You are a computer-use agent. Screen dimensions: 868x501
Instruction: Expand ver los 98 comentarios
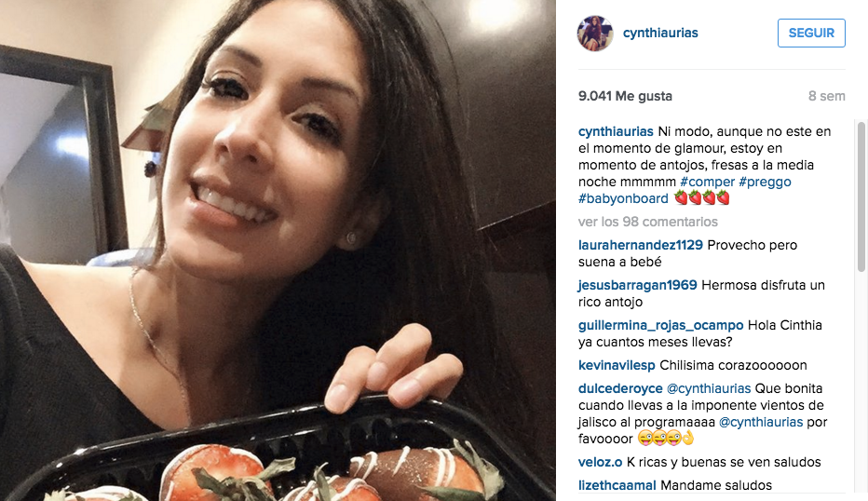[x=647, y=222]
